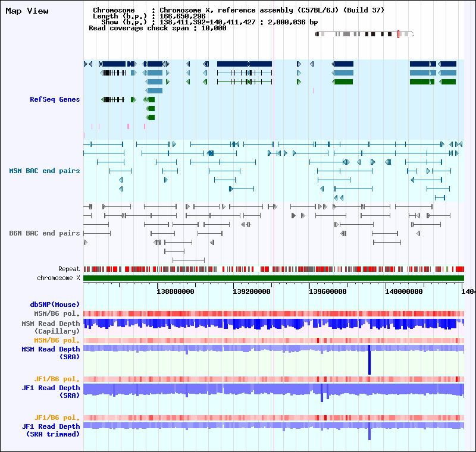This screenshot has width=476, height=452.
Task: Open the RefSeq Genes track link
Action: [55, 99]
